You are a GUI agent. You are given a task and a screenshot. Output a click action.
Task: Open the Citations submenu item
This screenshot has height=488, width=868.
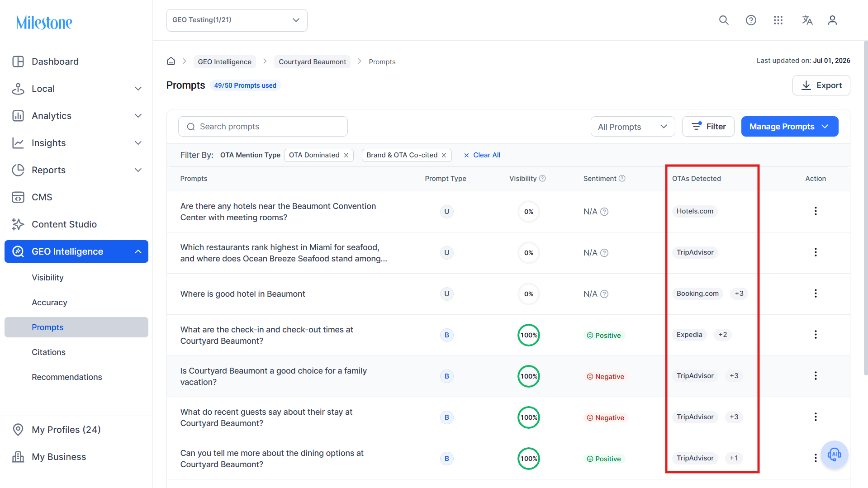tap(48, 352)
